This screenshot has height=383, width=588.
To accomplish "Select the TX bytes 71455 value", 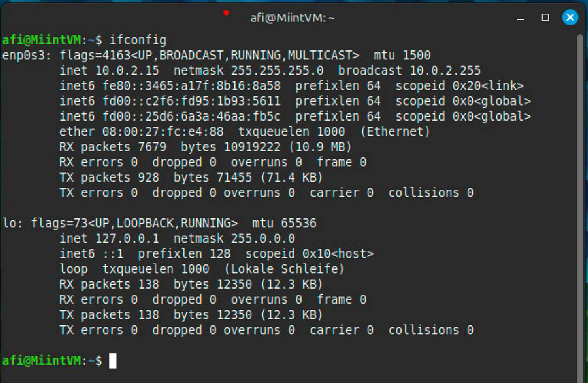I will click(x=233, y=177).
